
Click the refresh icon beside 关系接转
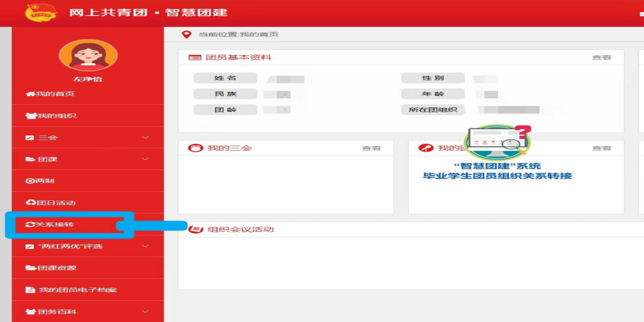pos(31,225)
